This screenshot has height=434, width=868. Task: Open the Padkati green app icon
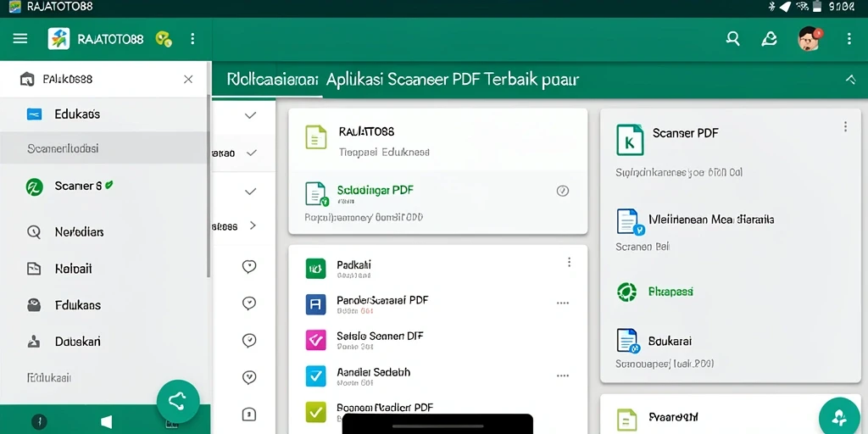[316, 269]
